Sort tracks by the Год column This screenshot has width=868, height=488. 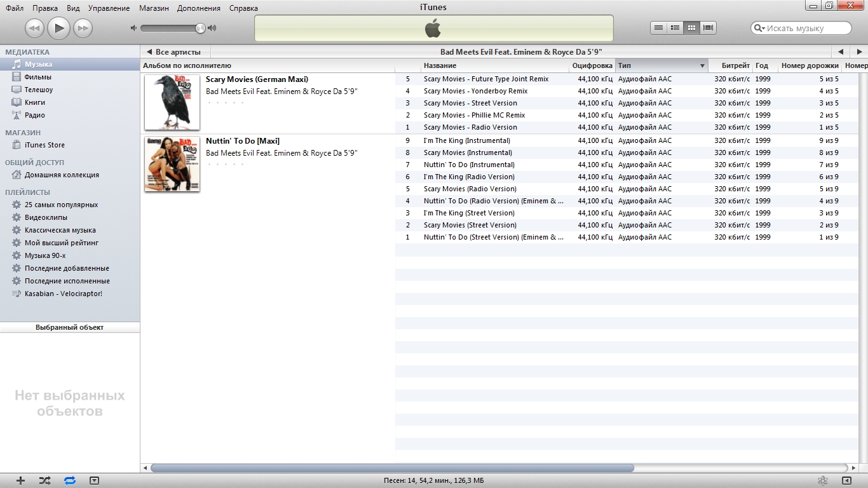pyautogui.click(x=765, y=65)
